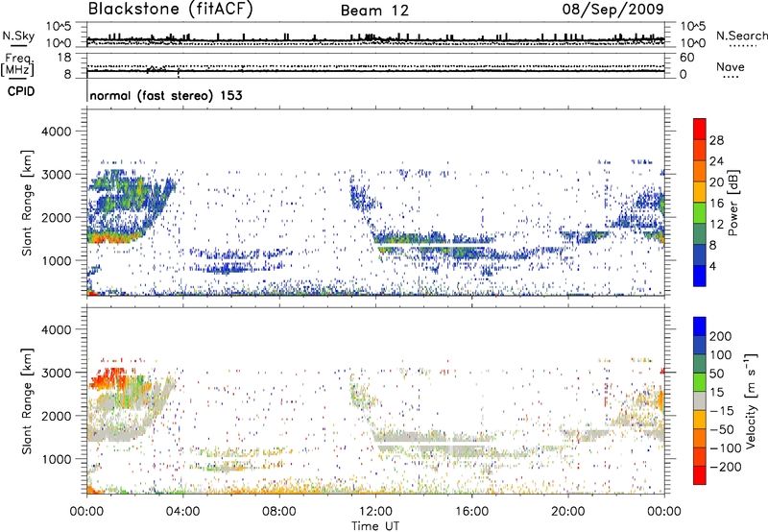This screenshot has height=532, width=768.
Task: Click the 'Freq. [MHz]' axis label
Action: [17, 64]
